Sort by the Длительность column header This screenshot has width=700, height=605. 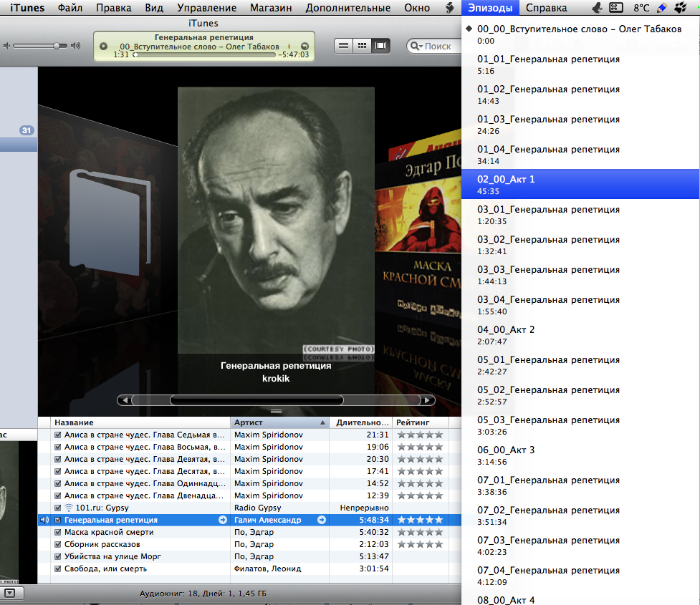tap(360, 422)
